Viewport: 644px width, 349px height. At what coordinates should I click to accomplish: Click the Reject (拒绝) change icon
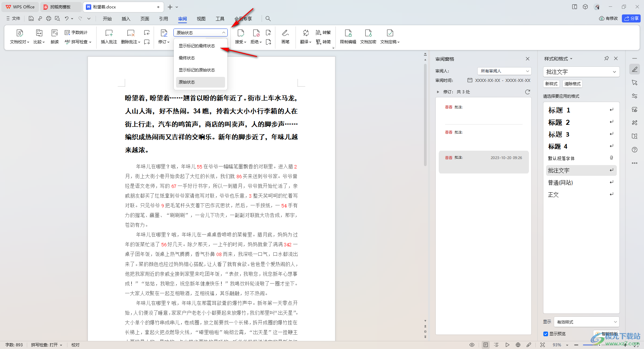256,33
